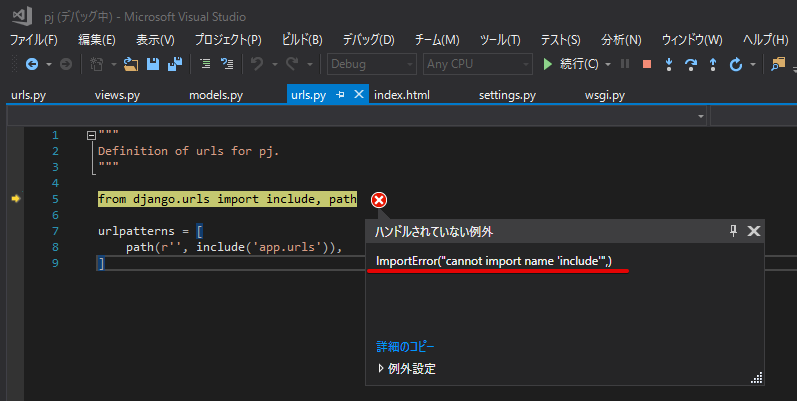Toggle the pin on active urls.py tab
Viewport: 797px width, 401px height.
coord(340,95)
